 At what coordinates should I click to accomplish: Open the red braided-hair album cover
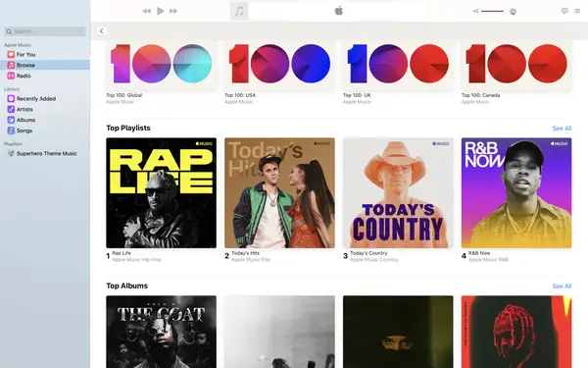pos(516,332)
